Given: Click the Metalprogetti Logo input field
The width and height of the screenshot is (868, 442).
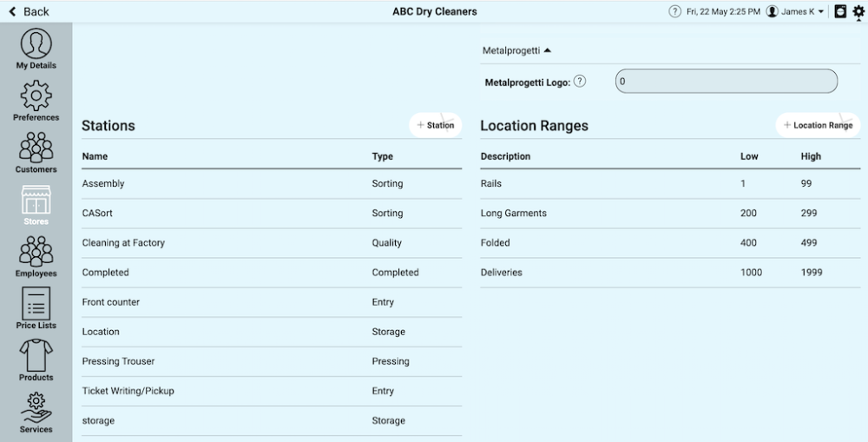Looking at the screenshot, I should pos(726,82).
